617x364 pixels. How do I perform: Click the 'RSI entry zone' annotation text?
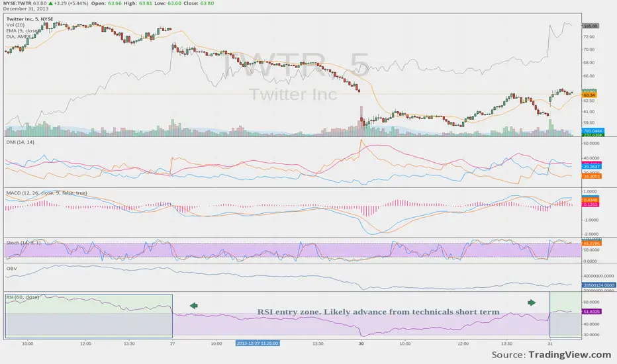378,312
